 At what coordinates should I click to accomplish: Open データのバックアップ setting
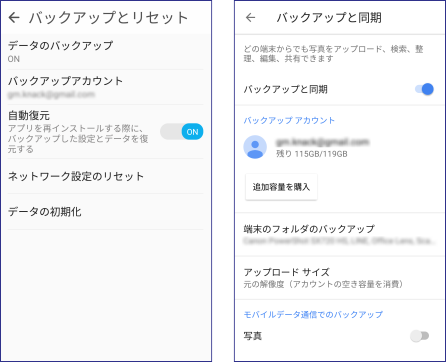(x=105, y=52)
